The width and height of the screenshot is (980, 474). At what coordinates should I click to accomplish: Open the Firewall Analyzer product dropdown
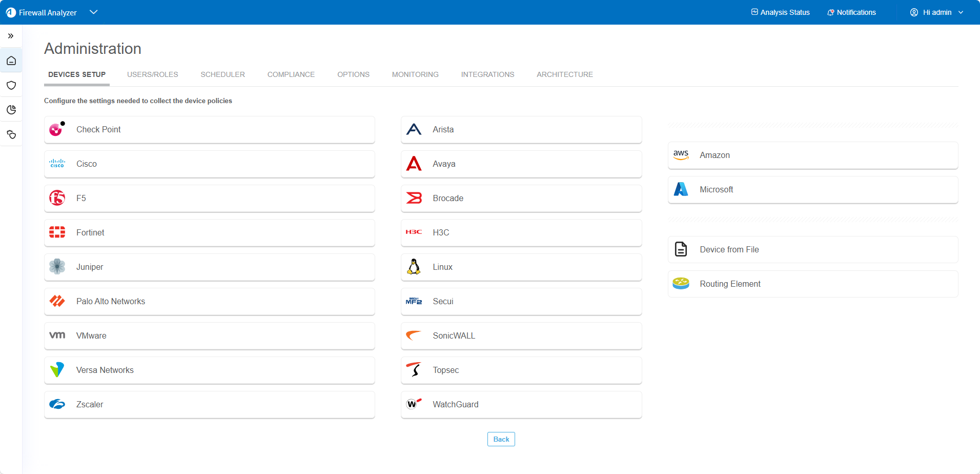coord(93,12)
